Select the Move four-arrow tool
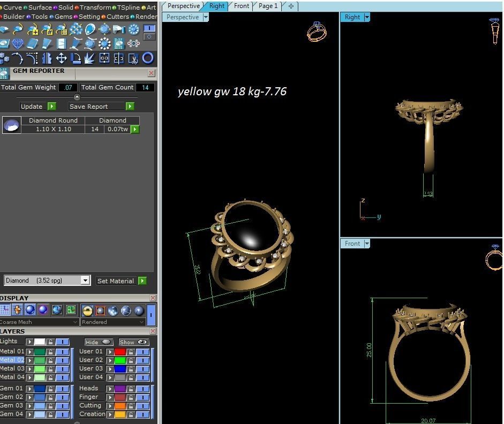 [x=62, y=58]
